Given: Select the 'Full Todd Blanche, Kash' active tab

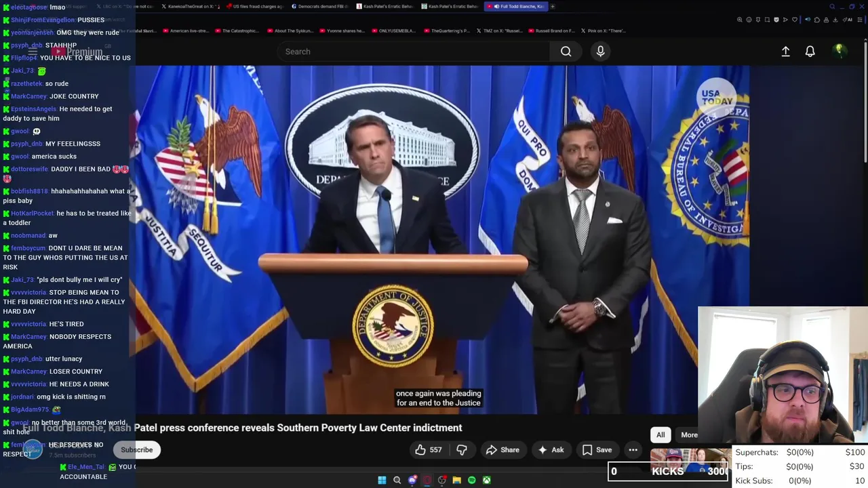Looking at the screenshot, I should [515, 6].
